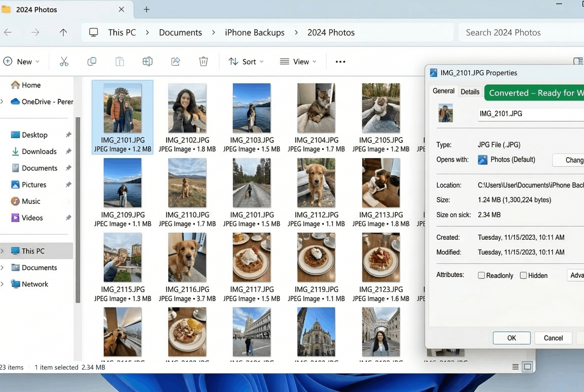Cancel the Properties dialog

click(x=553, y=338)
